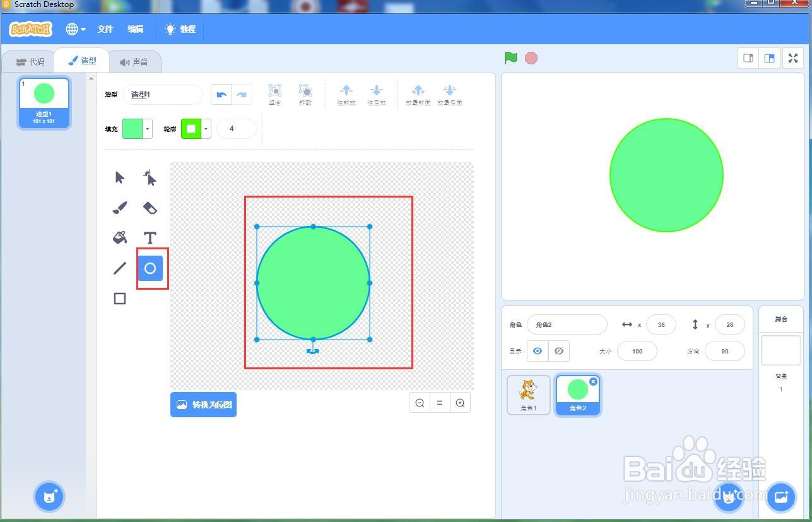Zoom in on the costume canvas
This screenshot has width=812, height=522.
point(460,403)
